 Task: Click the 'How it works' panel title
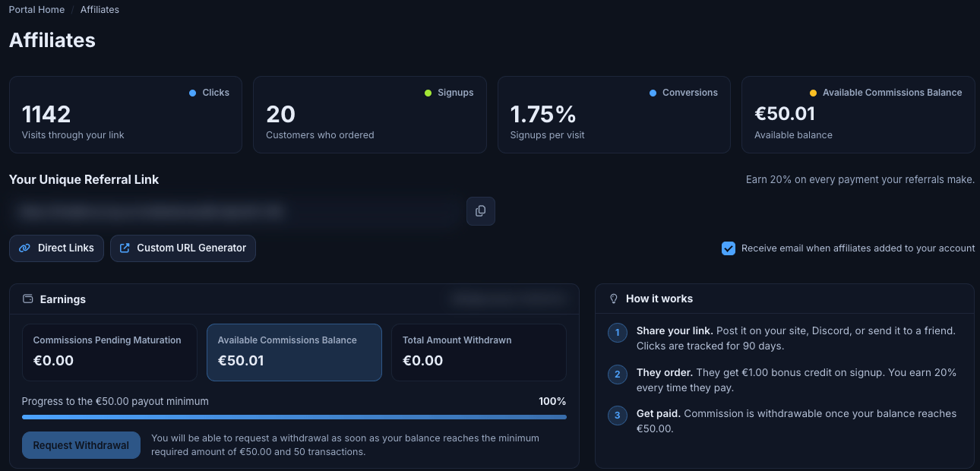coord(659,299)
